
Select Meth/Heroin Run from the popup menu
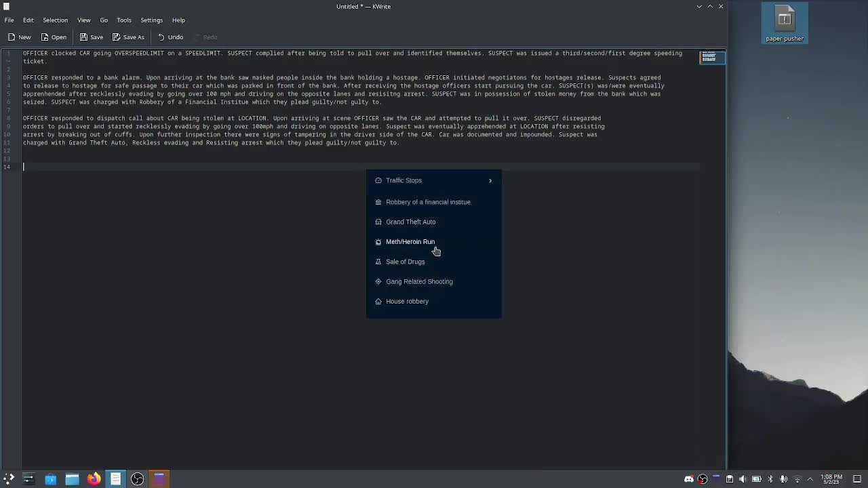point(410,242)
